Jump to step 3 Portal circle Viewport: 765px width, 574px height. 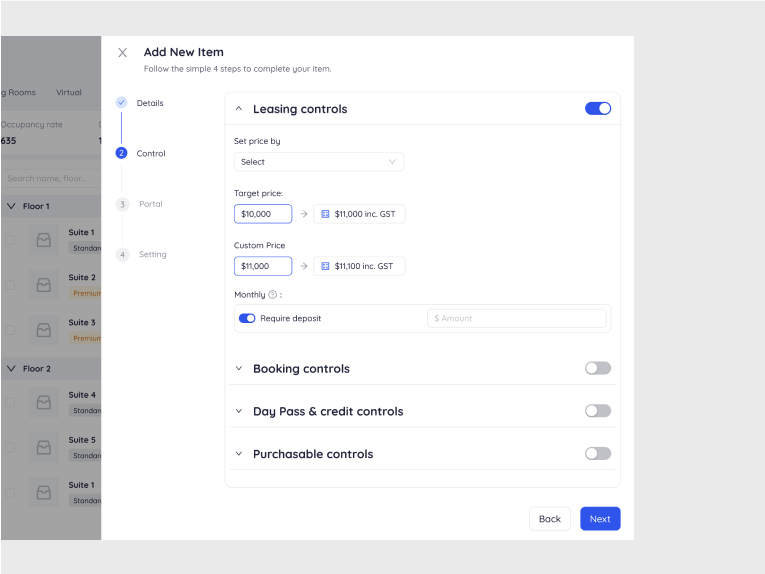pos(122,204)
